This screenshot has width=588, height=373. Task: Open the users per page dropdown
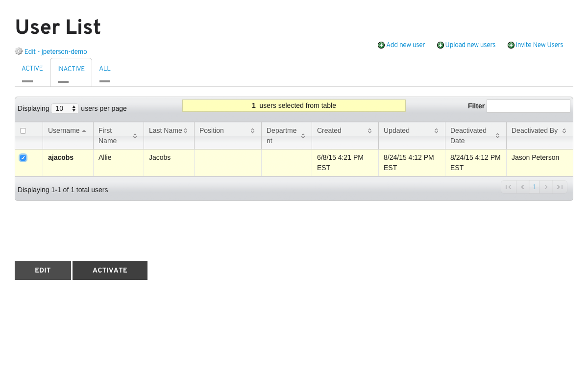65,108
